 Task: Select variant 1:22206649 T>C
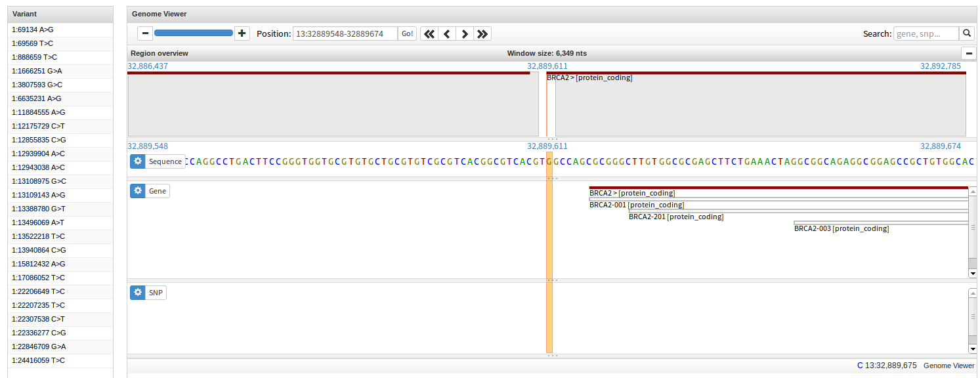60,291
